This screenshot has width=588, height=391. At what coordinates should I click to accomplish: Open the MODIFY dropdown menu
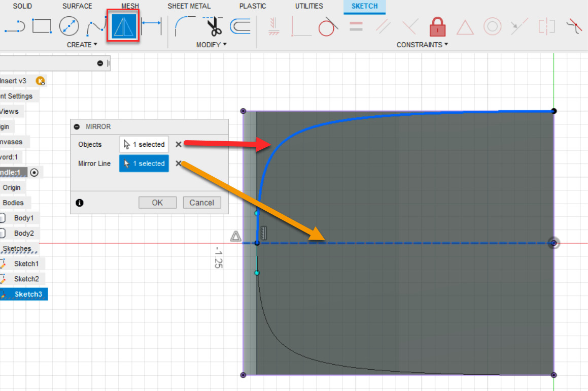[211, 45]
